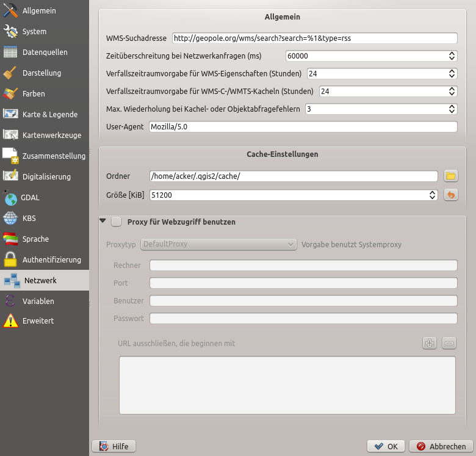This screenshot has height=456, width=476.
Task: Enable 'Proxy für Webzugriff benutzen' checkbox
Action: tap(117, 222)
